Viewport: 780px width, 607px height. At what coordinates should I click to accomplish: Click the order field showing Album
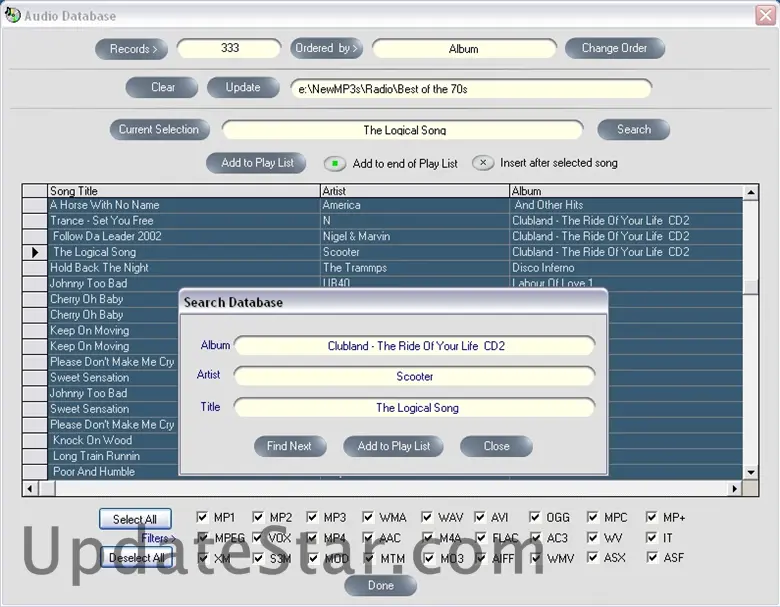(464, 49)
